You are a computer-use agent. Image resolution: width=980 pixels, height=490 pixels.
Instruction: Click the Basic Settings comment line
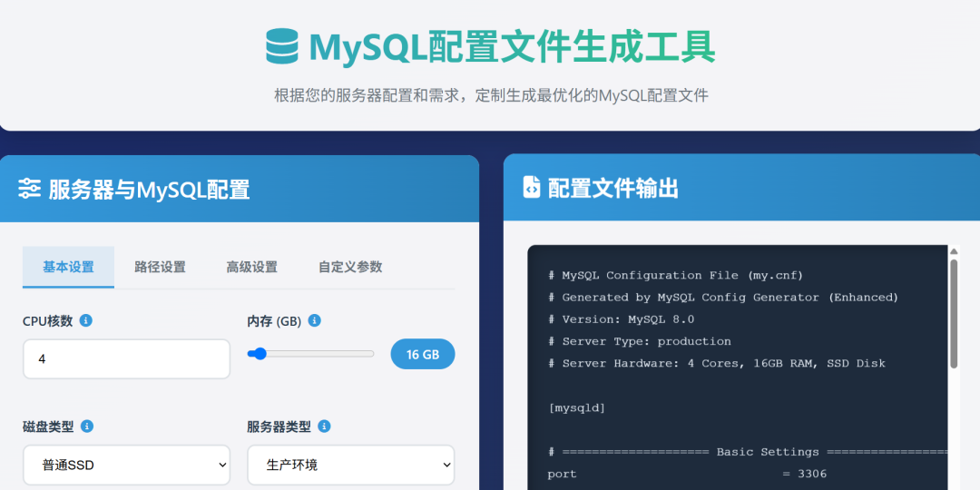pos(748,452)
